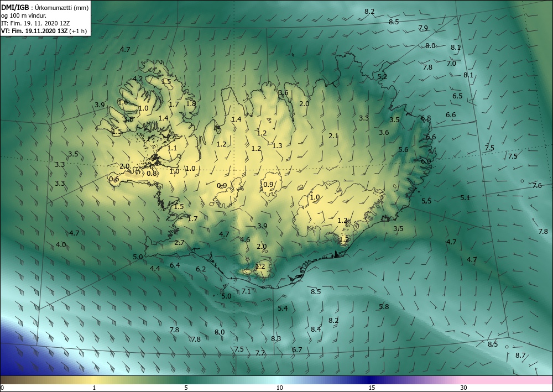Image resolution: width=553 pixels, height=392 pixels.
Task: Click the map value 6.2
Action: tap(200, 269)
